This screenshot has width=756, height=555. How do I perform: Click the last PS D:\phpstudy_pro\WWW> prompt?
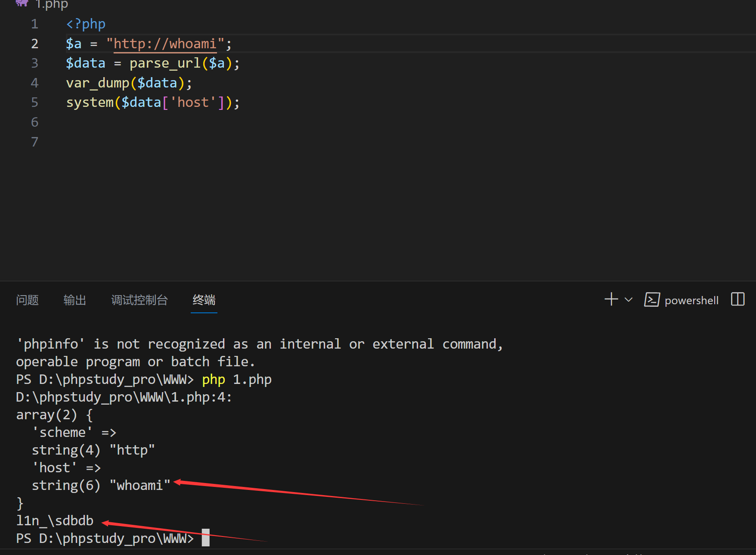pos(105,539)
